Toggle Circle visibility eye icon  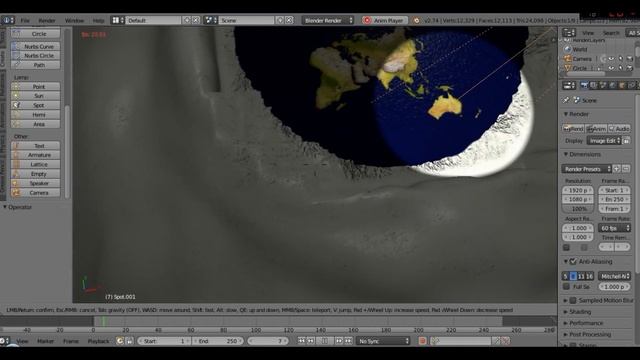point(611,68)
